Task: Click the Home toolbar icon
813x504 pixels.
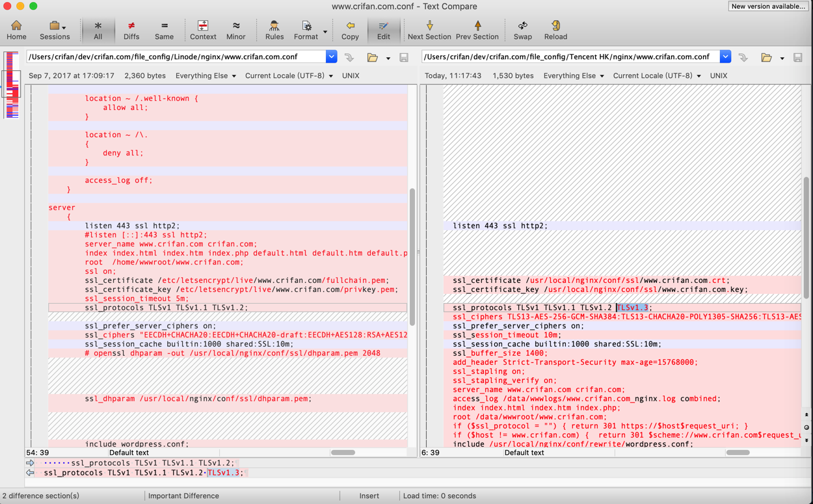Action: point(16,30)
